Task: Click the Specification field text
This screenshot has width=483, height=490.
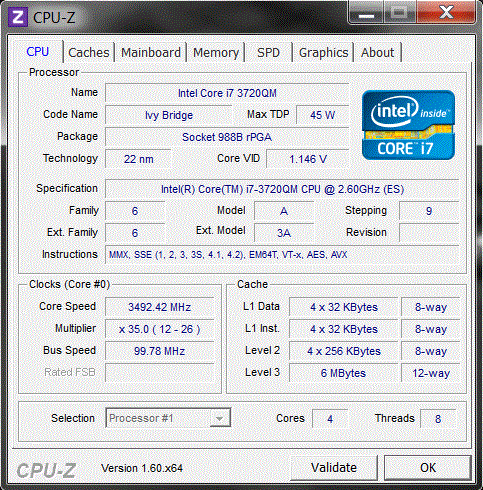Action: click(282, 189)
